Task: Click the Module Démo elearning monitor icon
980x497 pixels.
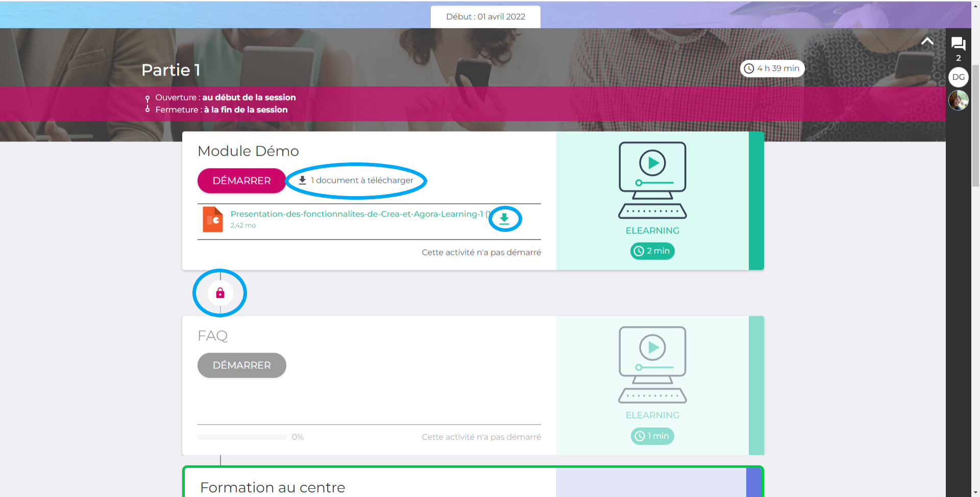Action: point(652,180)
